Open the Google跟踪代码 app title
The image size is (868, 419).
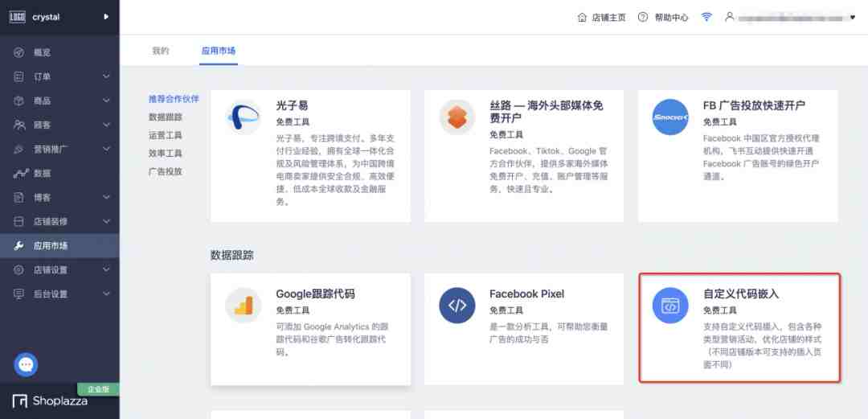(316, 294)
